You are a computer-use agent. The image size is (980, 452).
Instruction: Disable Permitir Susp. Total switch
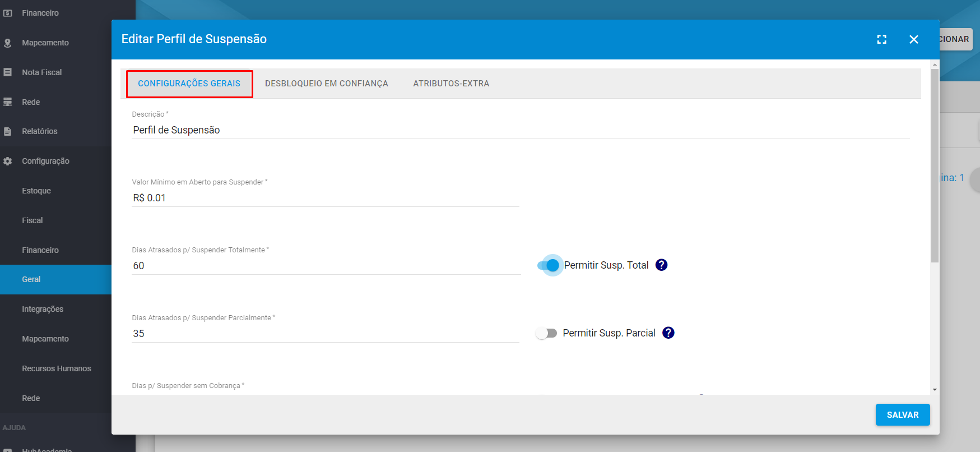tap(549, 265)
